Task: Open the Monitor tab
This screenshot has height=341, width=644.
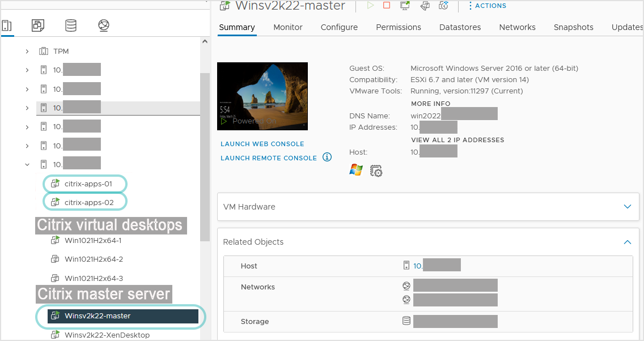Action: coord(287,27)
